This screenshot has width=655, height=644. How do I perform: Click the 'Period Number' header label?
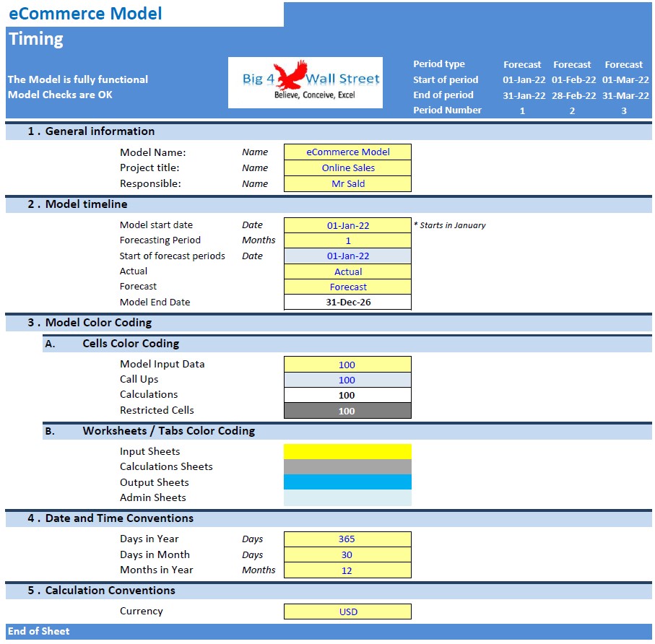[x=448, y=110]
